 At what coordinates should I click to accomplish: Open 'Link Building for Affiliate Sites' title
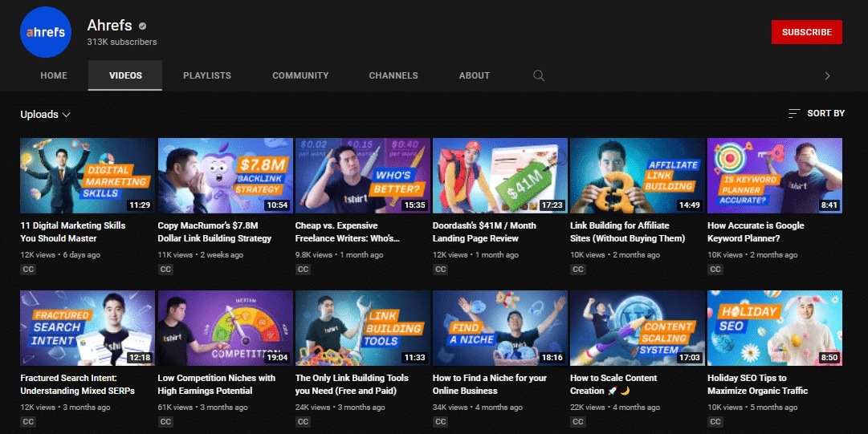point(628,232)
